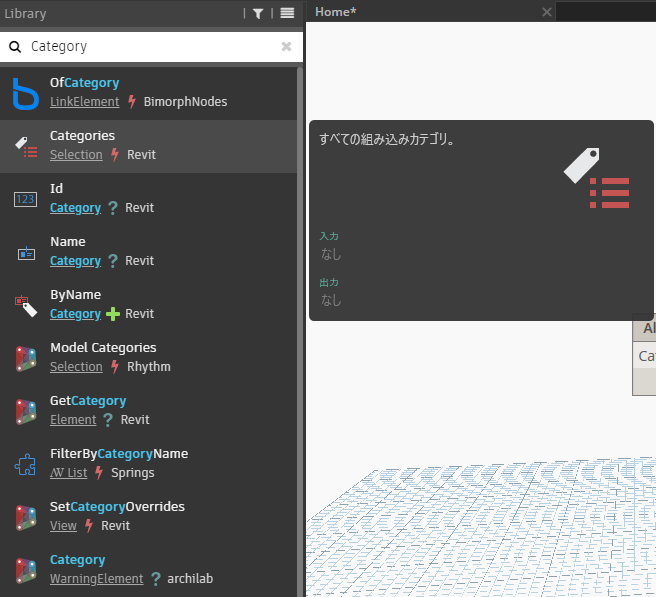Image resolution: width=656 pixels, height=597 pixels.
Task: Click the red action bolt beside BimorphNodes
Action: click(132, 102)
